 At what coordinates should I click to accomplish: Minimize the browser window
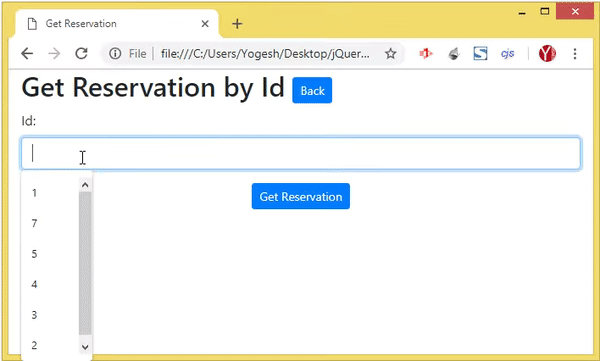(x=522, y=13)
